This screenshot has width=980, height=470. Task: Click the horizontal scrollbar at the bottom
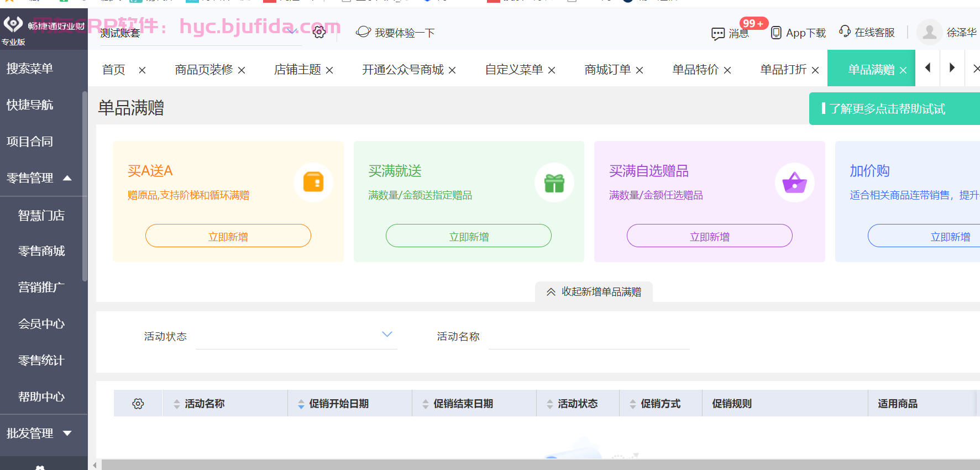pyautogui.click(x=541, y=465)
